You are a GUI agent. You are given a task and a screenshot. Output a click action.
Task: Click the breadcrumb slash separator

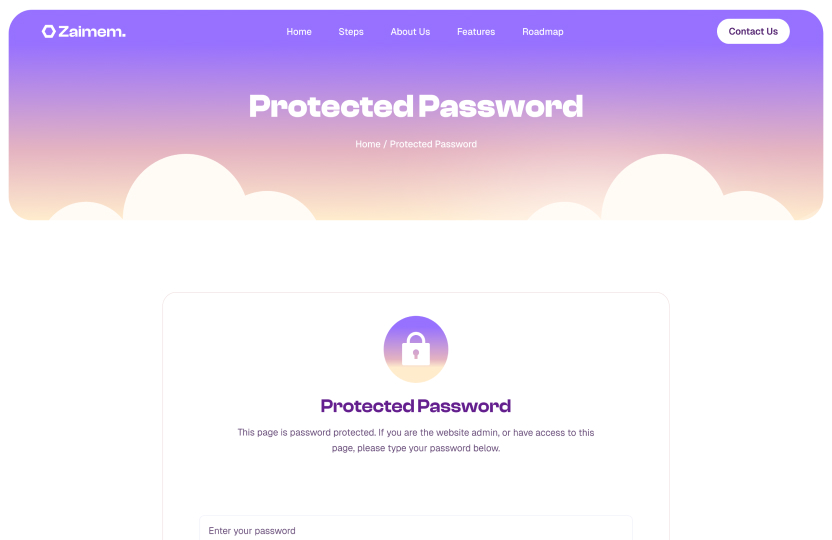[385, 144]
